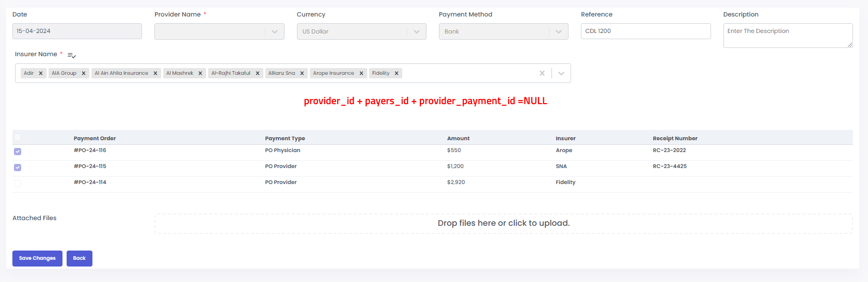Image resolution: width=868 pixels, height=282 pixels.
Task: Clear all selected insurers
Action: (542, 73)
